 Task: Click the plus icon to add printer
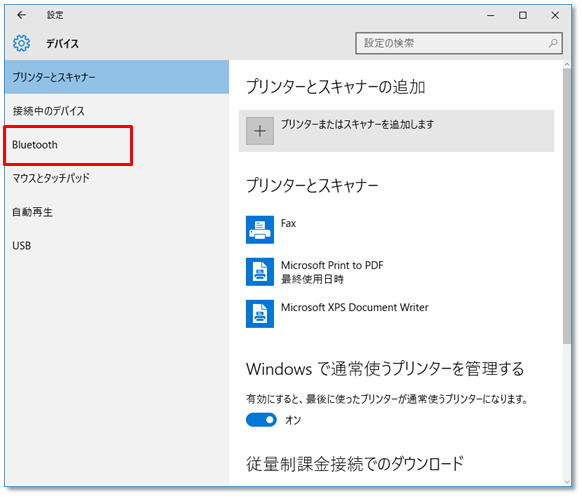tap(260, 131)
